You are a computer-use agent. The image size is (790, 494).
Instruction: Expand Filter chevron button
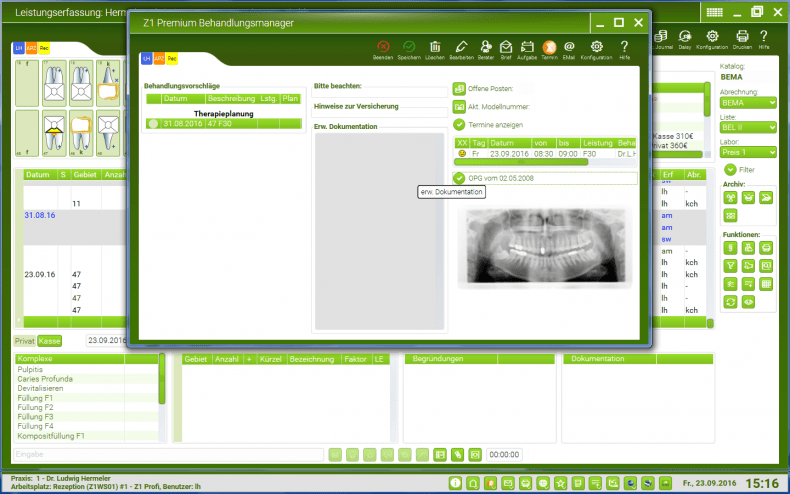(x=730, y=169)
